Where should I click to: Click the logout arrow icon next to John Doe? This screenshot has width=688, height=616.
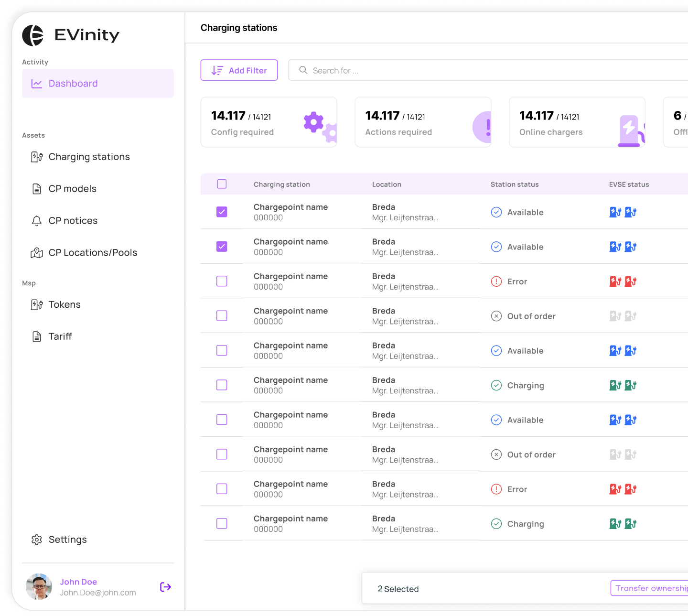coord(165,586)
